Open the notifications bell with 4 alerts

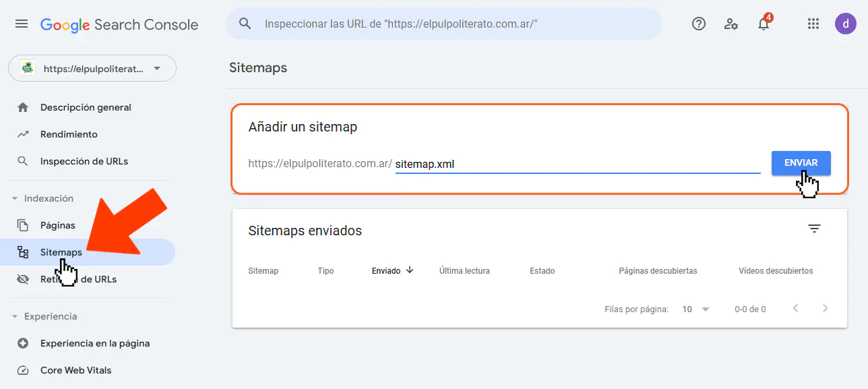763,24
